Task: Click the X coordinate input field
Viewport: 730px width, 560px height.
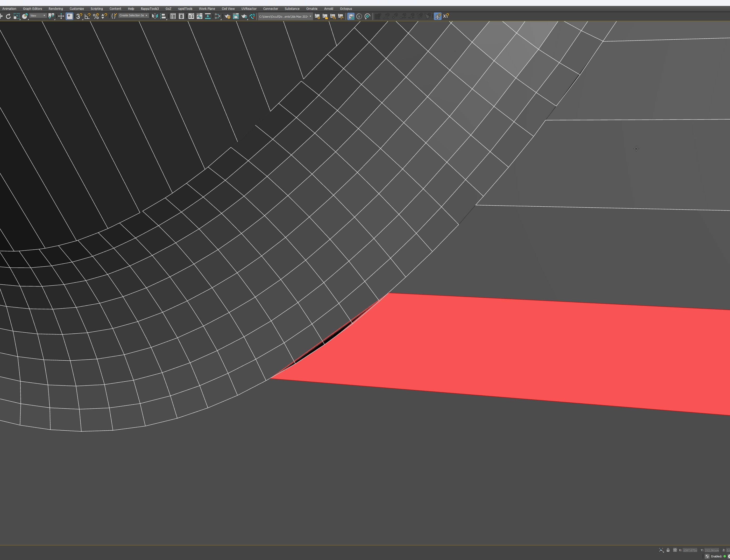Action: click(x=690, y=550)
